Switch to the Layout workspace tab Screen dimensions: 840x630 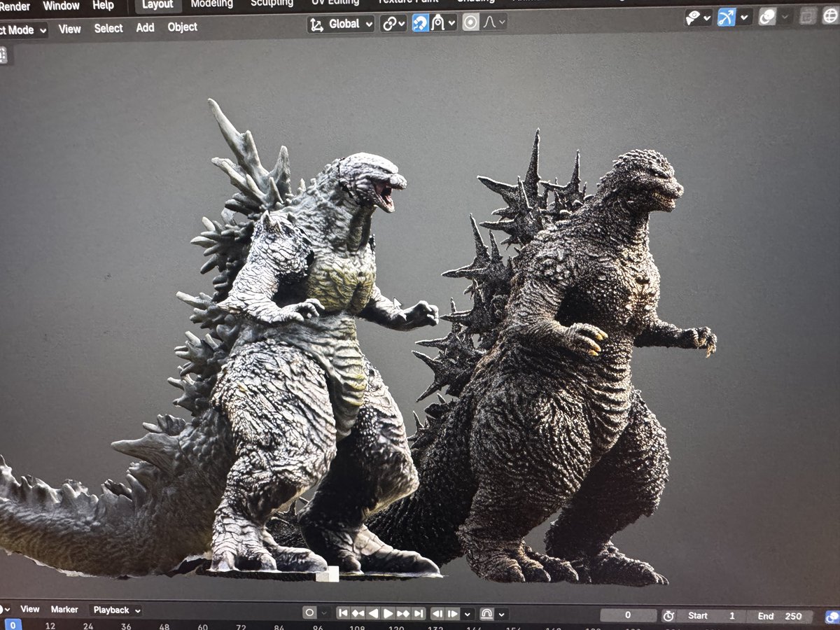pos(157,5)
